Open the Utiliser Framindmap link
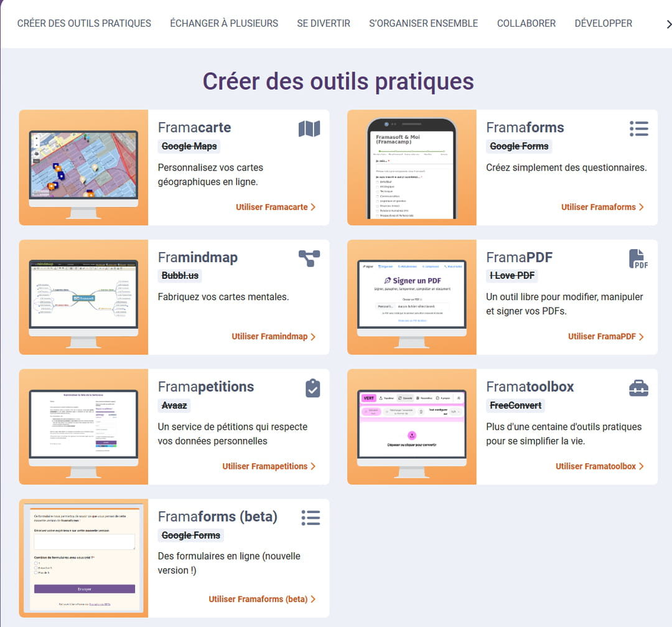 pos(274,336)
